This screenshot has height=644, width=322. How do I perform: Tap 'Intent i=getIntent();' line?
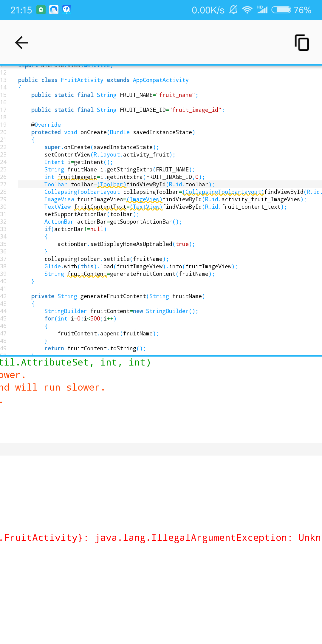(x=79, y=162)
